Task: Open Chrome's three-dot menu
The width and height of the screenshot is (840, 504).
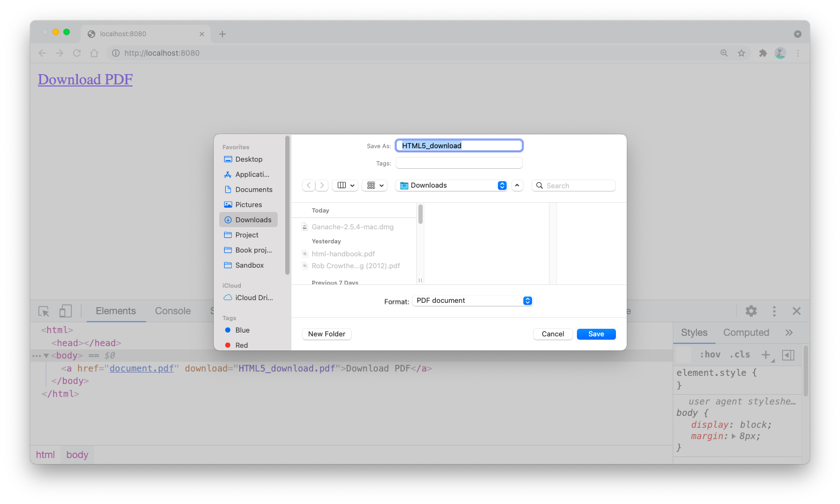Action: click(x=798, y=53)
